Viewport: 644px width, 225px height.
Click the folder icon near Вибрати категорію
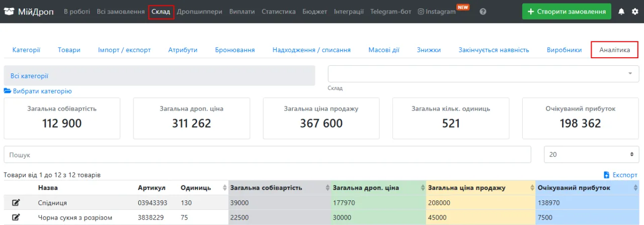[x=8, y=91]
